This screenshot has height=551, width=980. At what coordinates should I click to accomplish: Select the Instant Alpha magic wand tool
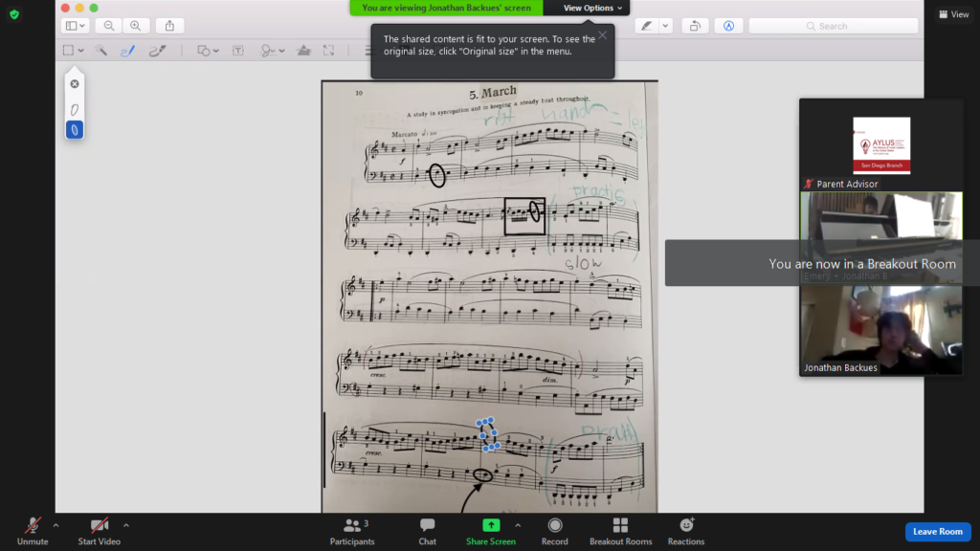[100, 50]
